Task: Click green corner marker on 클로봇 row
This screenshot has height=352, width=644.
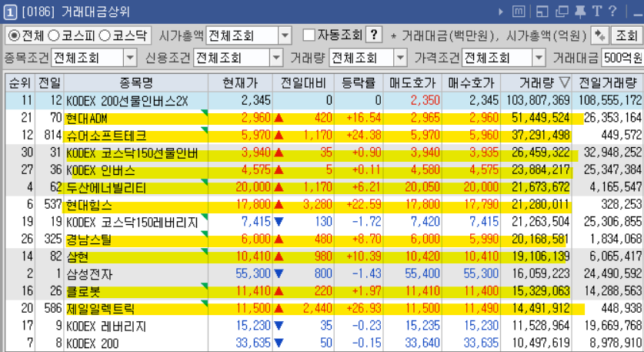Action: coord(204,286)
